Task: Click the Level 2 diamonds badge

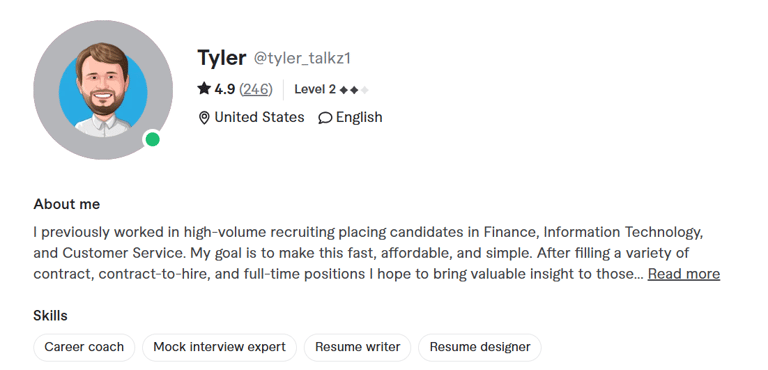Action: click(354, 90)
